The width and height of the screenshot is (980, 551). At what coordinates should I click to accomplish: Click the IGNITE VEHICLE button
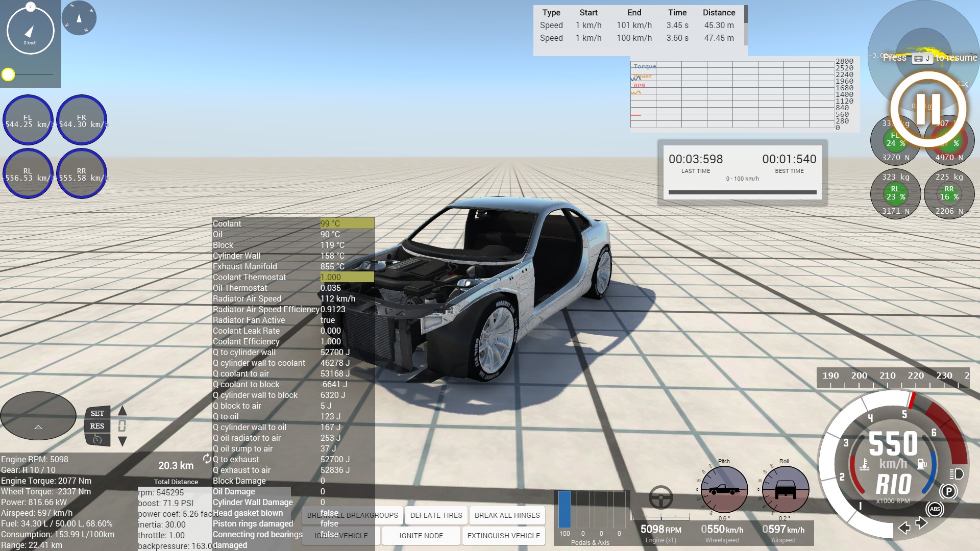tap(341, 536)
